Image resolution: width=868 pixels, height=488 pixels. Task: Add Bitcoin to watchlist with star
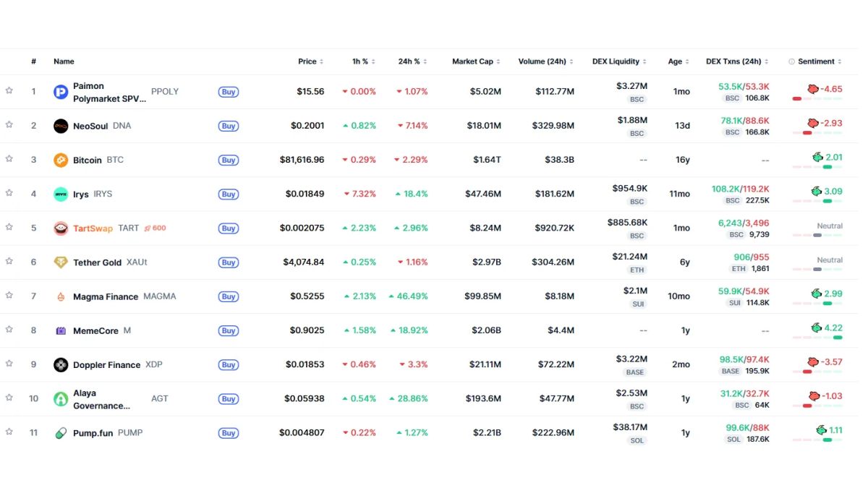click(9, 158)
